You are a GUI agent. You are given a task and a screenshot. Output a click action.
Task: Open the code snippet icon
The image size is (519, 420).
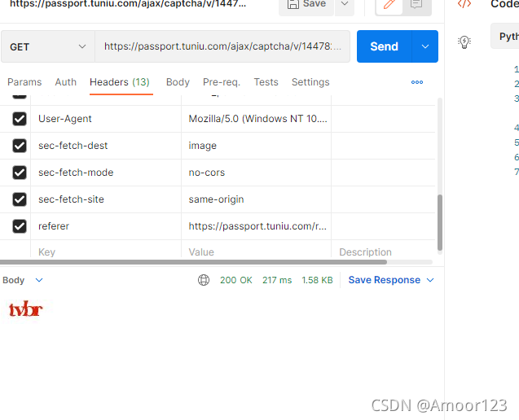(464, 4)
